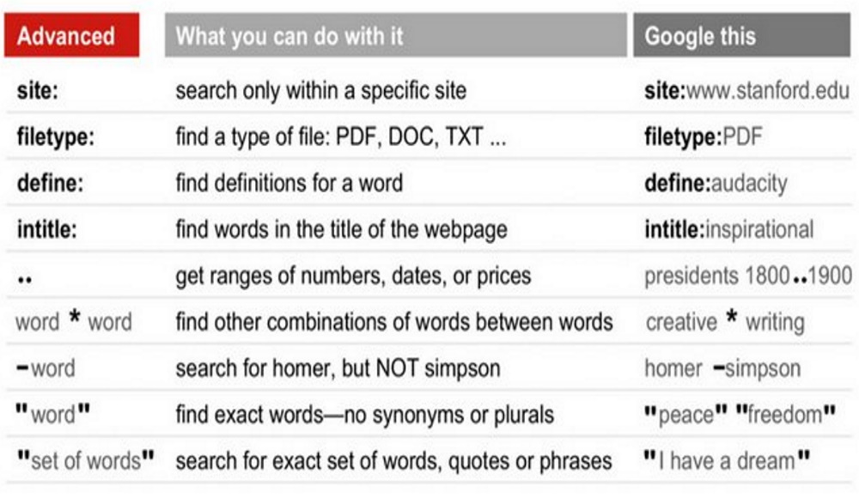The height and width of the screenshot is (504, 859).
Task: Click the filetype:PDF example
Action: tap(703, 137)
